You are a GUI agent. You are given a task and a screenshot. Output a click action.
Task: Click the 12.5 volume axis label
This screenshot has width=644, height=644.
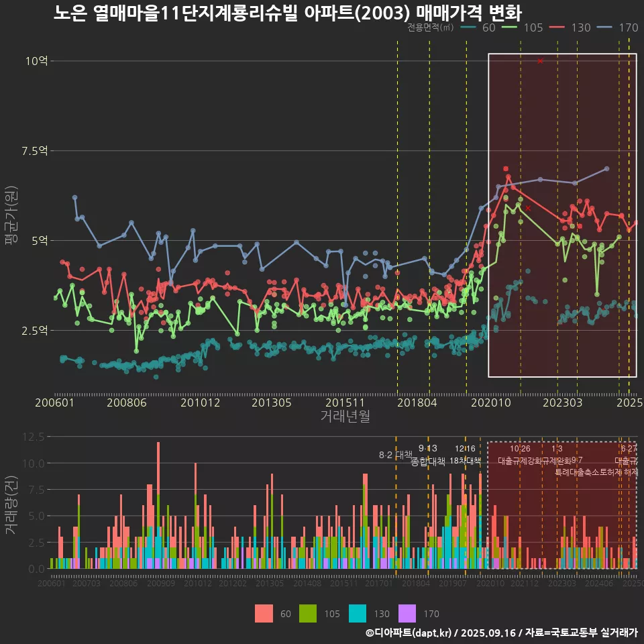coord(34,437)
